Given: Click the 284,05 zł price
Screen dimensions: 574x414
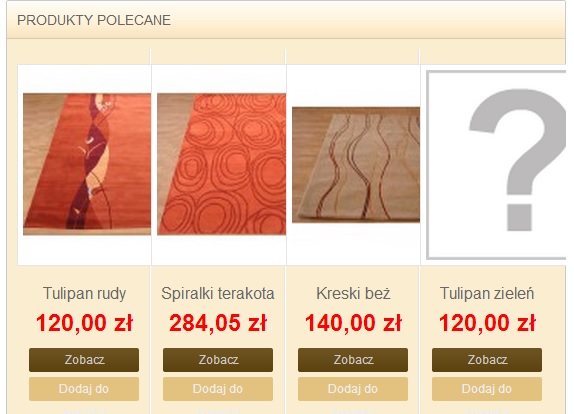Looking at the screenshot, I should tap(218, 323).
